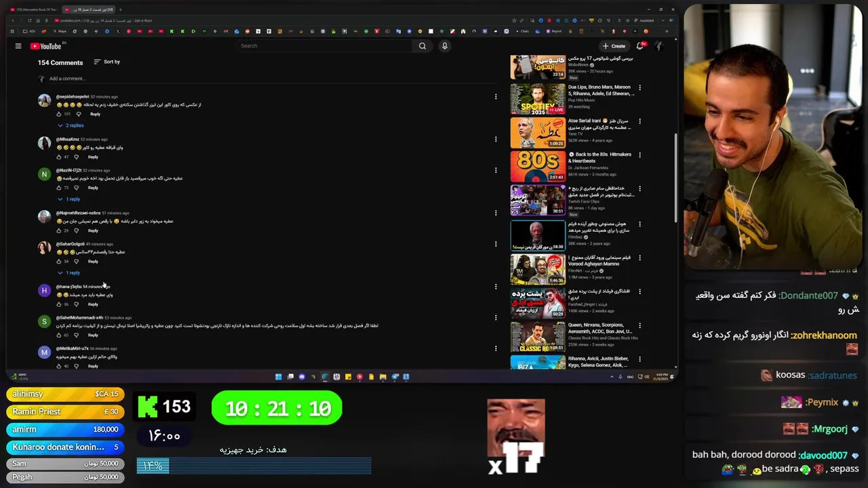Viewport: 868px width, 488px height.
Task: Select the active YouTube video browser tab
Action: (87, 9)
